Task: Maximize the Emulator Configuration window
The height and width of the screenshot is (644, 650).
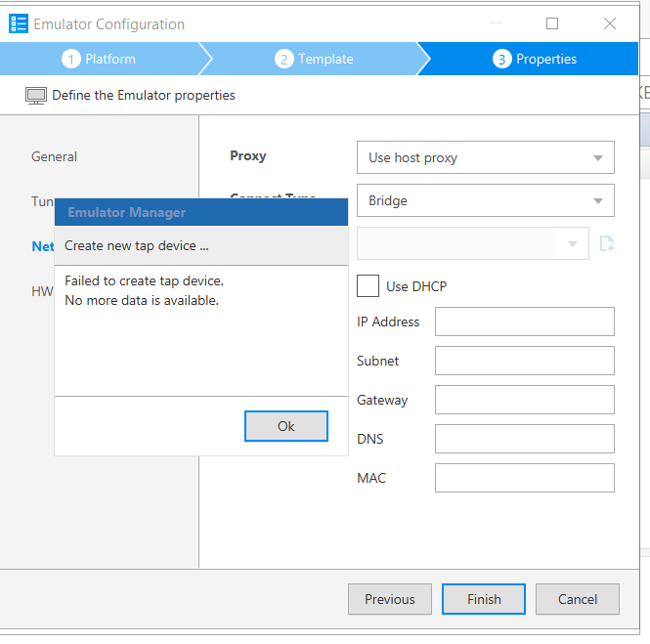Action: (552, 23)
